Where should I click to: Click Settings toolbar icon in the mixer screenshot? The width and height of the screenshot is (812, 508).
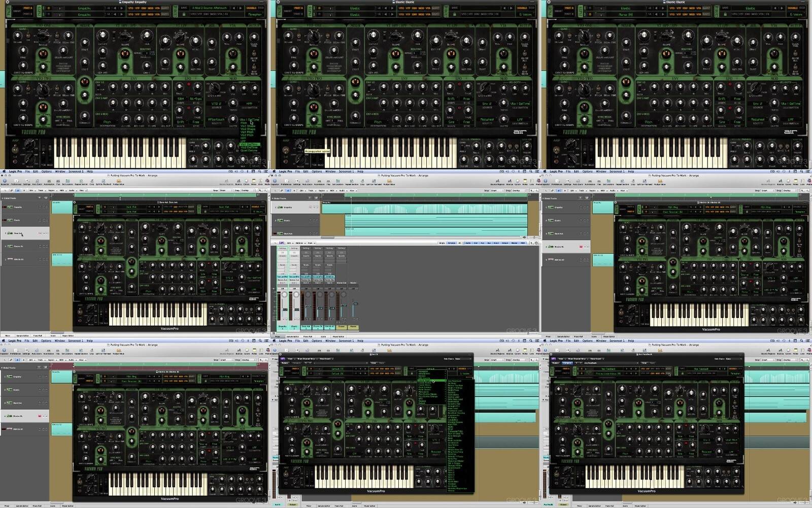pyautogui.click(x=297, y=182)
